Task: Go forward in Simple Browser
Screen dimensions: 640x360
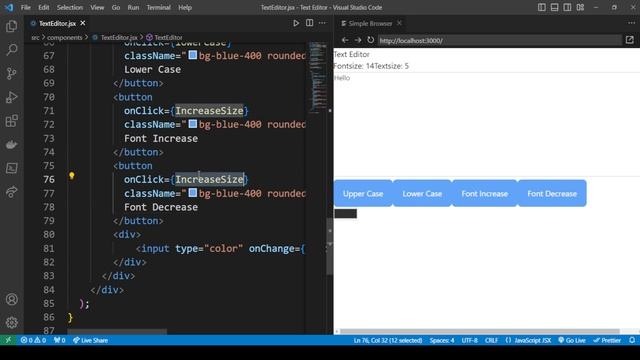Action: [358, 40]
